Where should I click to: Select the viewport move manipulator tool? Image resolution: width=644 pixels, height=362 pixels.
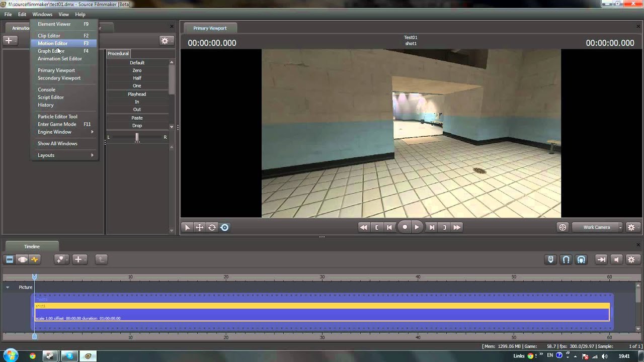tap(200, 227)
